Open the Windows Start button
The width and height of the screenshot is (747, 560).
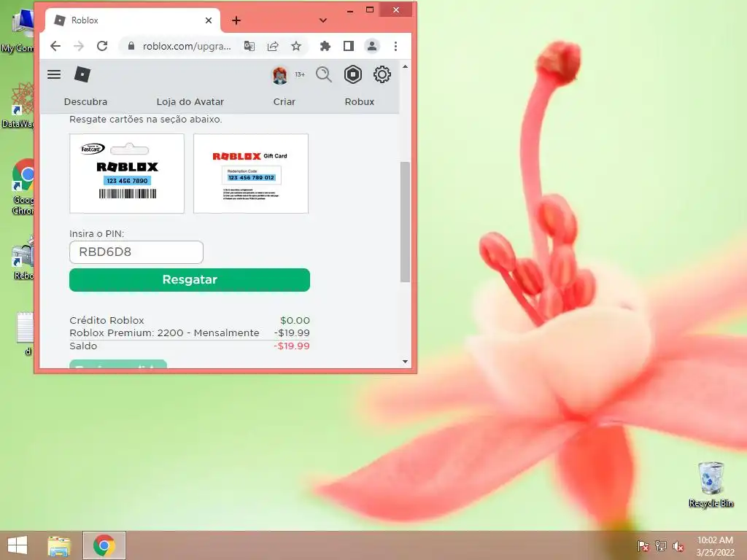coord(18,545)
